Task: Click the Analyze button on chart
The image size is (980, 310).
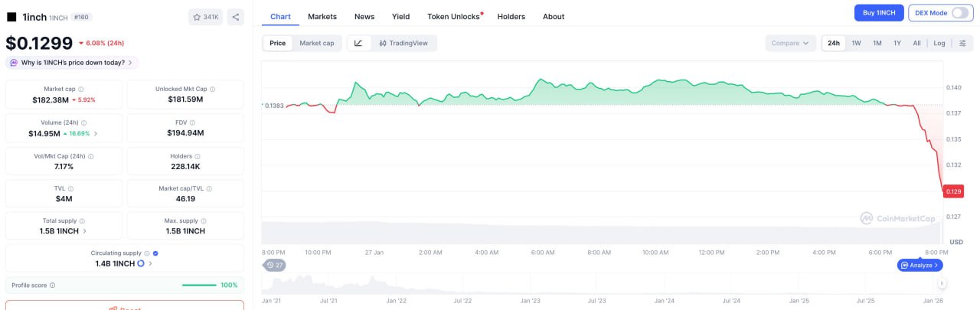Action: click(x=920, y=265)
